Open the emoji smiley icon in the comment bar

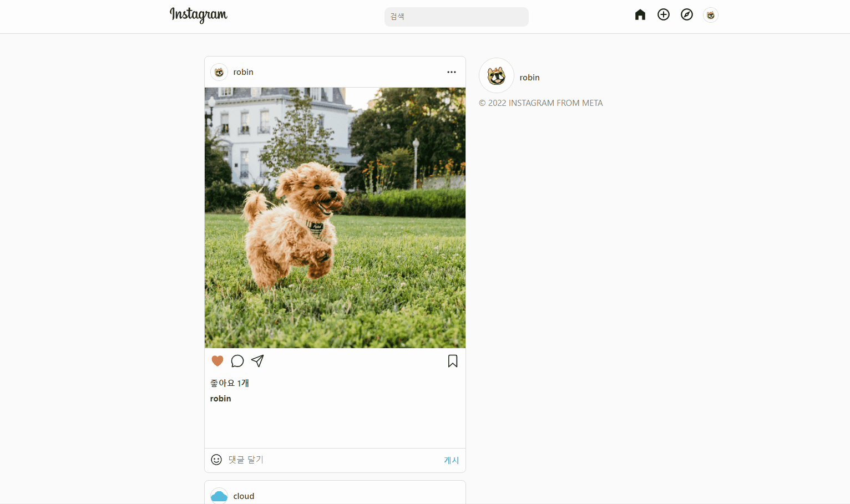point(216,460)
